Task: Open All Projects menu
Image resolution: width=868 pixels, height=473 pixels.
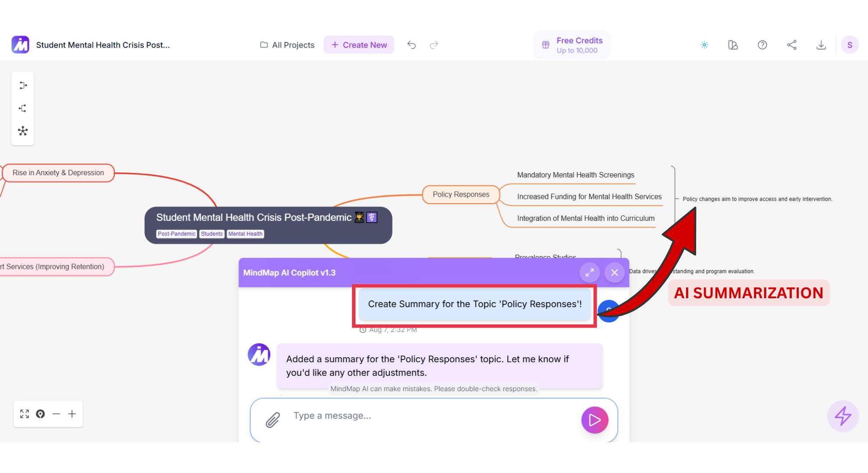Action: (288, 45)
